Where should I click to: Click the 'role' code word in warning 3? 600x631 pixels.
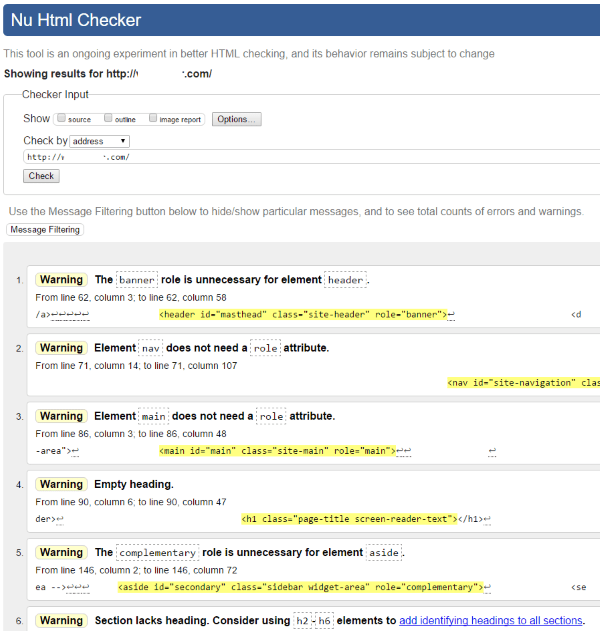point(272,416)
